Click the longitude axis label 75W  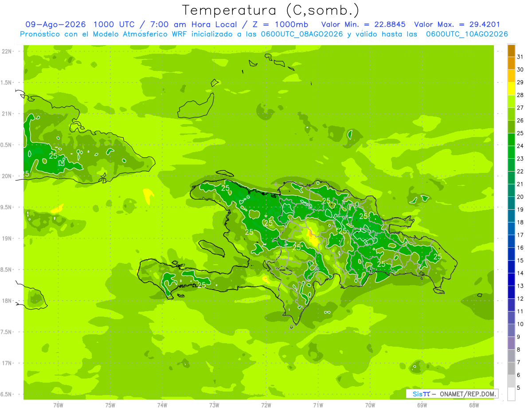tap(110, 405)
